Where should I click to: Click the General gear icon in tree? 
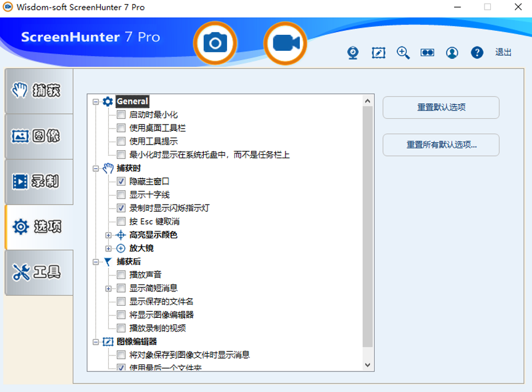pyautogui.click(x=108, y=101)
